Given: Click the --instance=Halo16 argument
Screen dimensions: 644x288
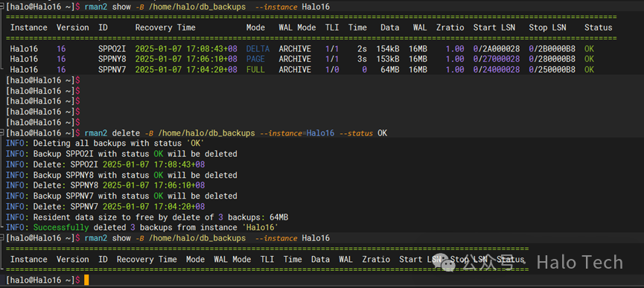Looking at the screenshot, I should (297, 133).
